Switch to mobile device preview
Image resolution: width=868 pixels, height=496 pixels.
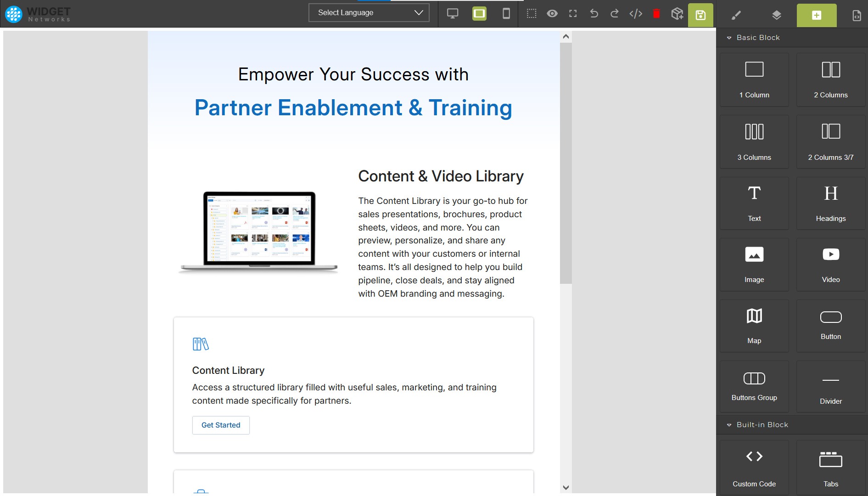[x=506, y=14]
